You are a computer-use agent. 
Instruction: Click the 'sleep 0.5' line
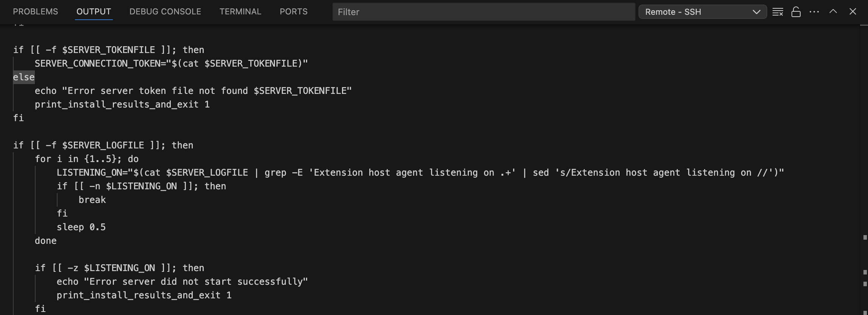[81, 227]
